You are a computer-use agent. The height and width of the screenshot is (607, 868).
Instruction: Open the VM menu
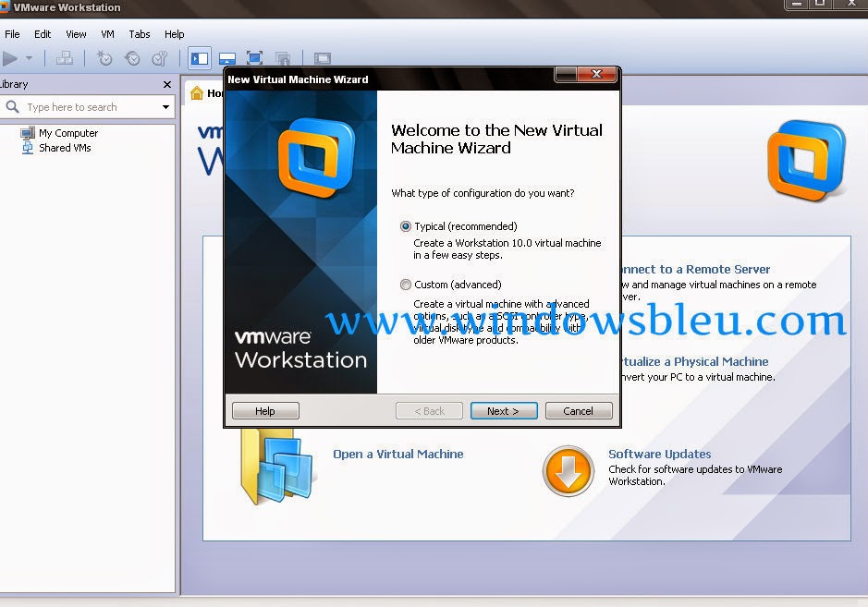click(x=107, y=34)
